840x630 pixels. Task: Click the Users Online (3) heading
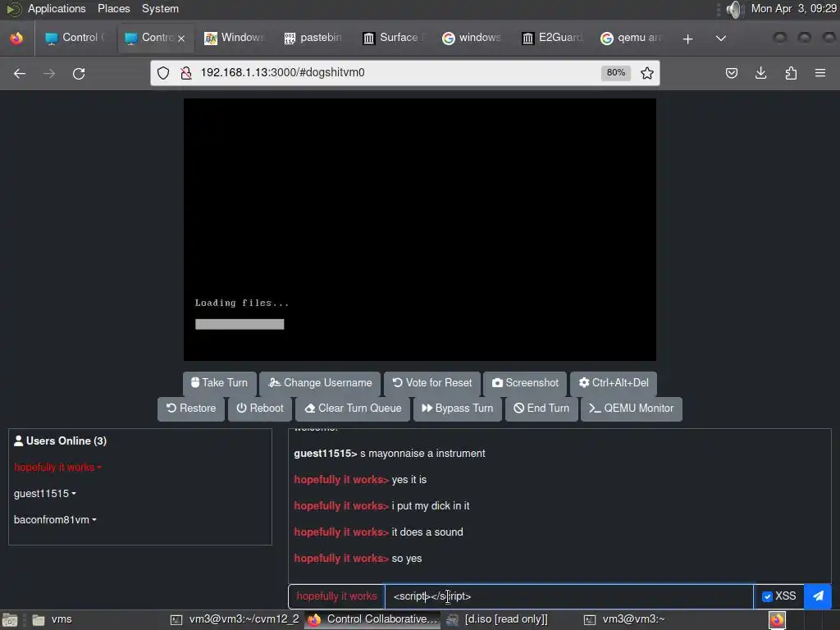[60, 441]
